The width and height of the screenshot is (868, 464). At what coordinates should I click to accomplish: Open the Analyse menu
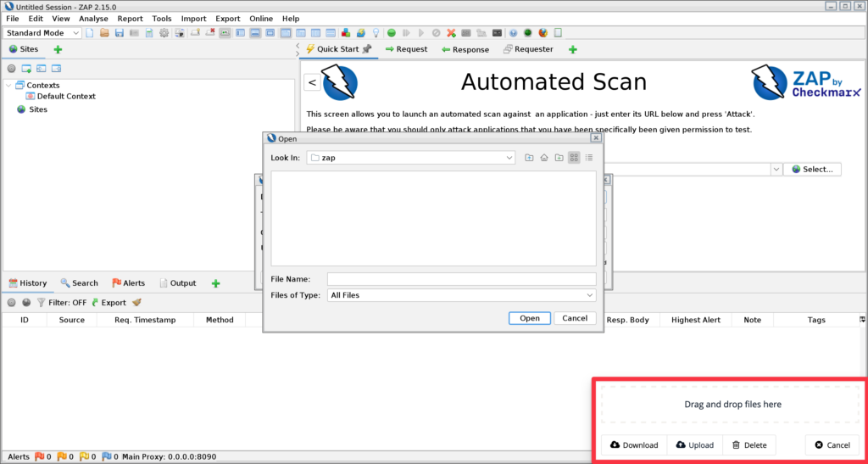[93, 19]
